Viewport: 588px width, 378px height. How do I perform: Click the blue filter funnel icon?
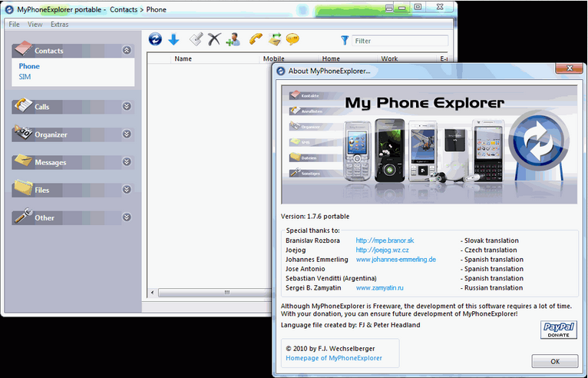click(x=345, y=40)
